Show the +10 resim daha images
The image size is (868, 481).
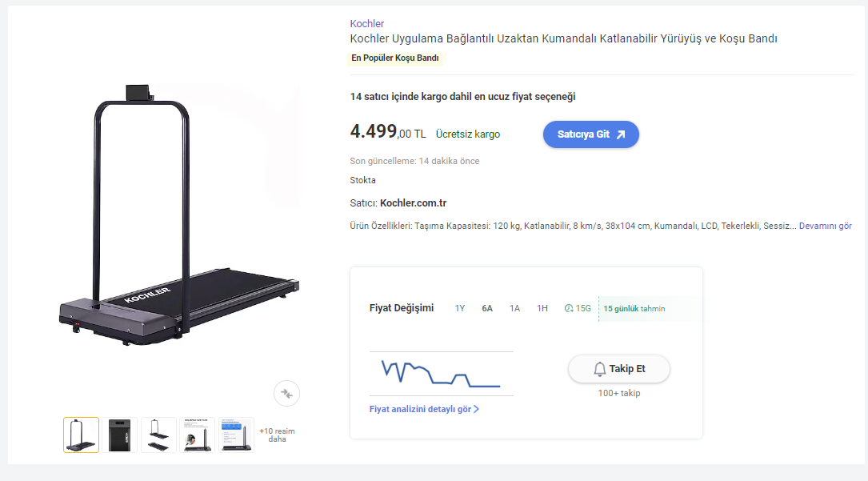point(277,435)
